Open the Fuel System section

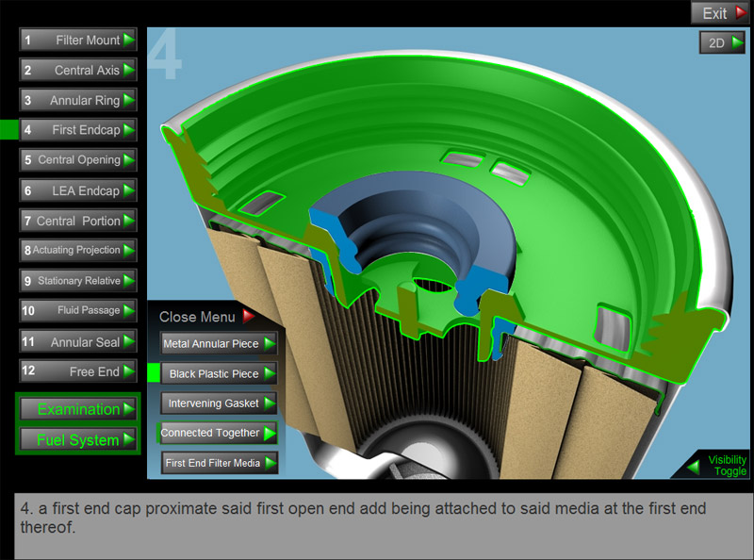(x=78, y=439)
